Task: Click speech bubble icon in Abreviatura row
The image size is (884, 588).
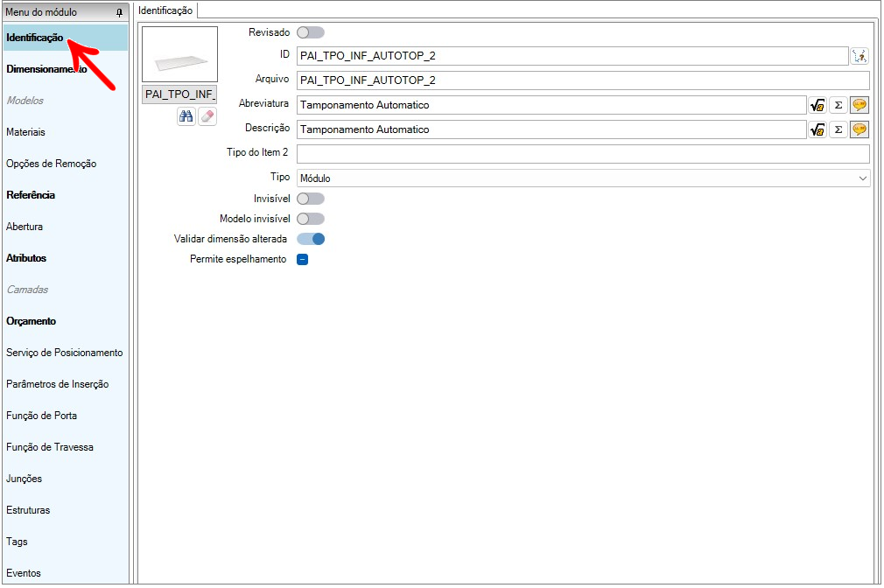Action: pos(859,105)
